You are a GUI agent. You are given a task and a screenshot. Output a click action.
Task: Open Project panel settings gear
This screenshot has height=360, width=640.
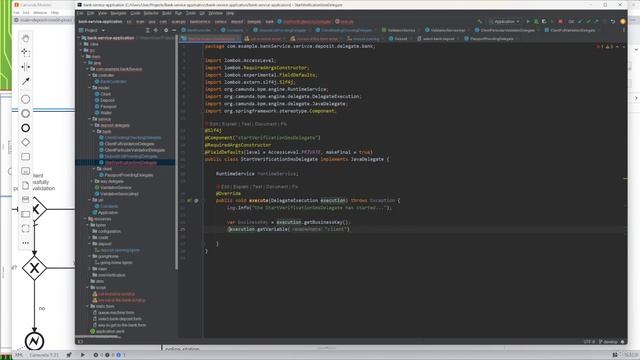click(166, 30)
